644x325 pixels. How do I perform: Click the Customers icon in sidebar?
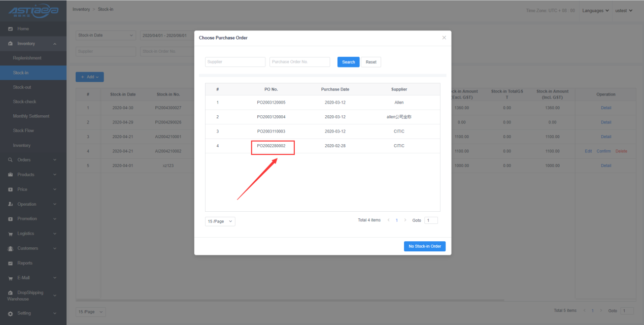point(11,248)
